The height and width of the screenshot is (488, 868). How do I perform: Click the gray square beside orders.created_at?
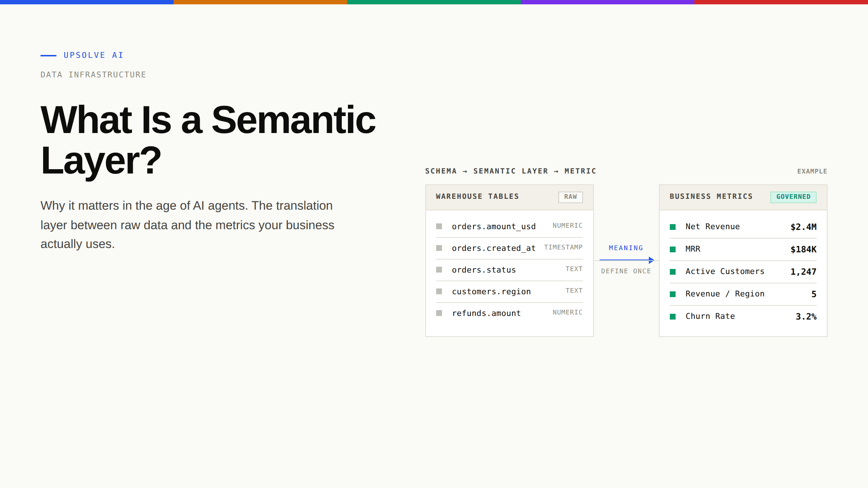(x=439, y=248)
